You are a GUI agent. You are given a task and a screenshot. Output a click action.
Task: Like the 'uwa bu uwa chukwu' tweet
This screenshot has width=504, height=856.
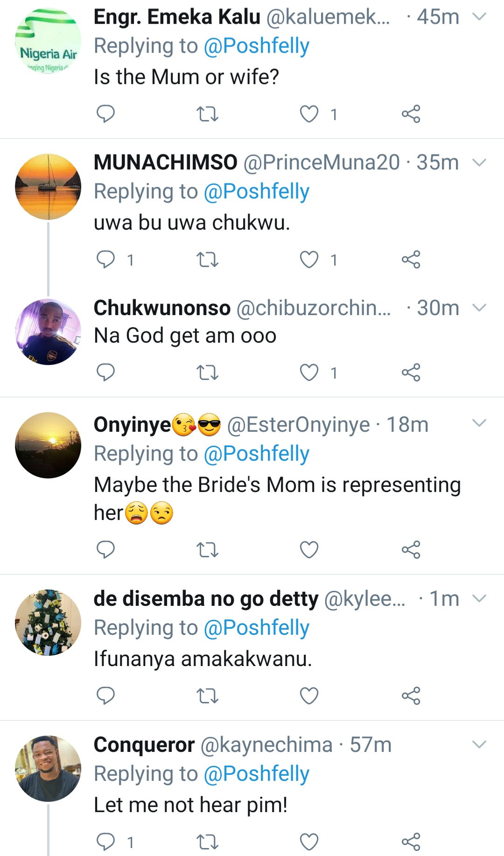309,260
